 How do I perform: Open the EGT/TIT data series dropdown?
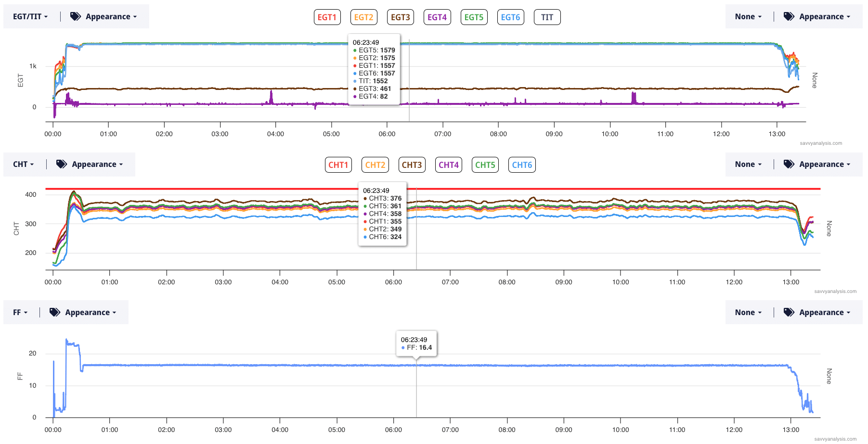pyautogui.click(x=30, y=16)
